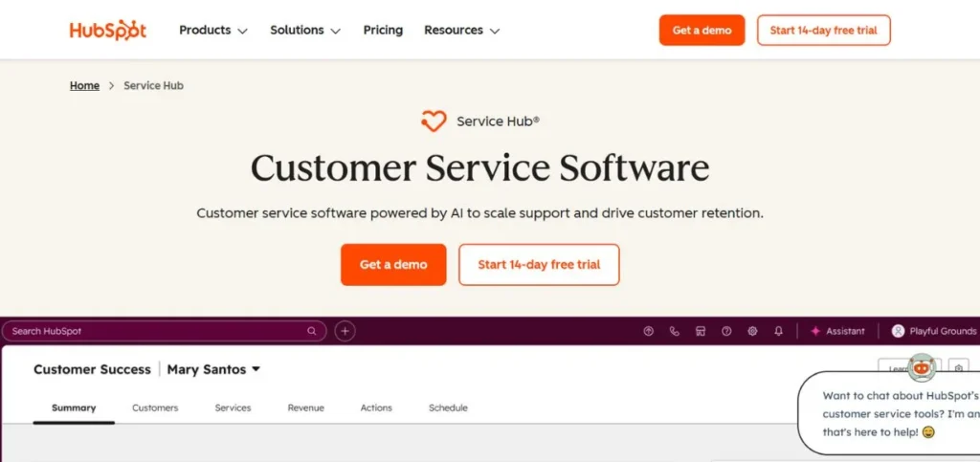Expand the Mary Santos dropdown

(213, 369)
